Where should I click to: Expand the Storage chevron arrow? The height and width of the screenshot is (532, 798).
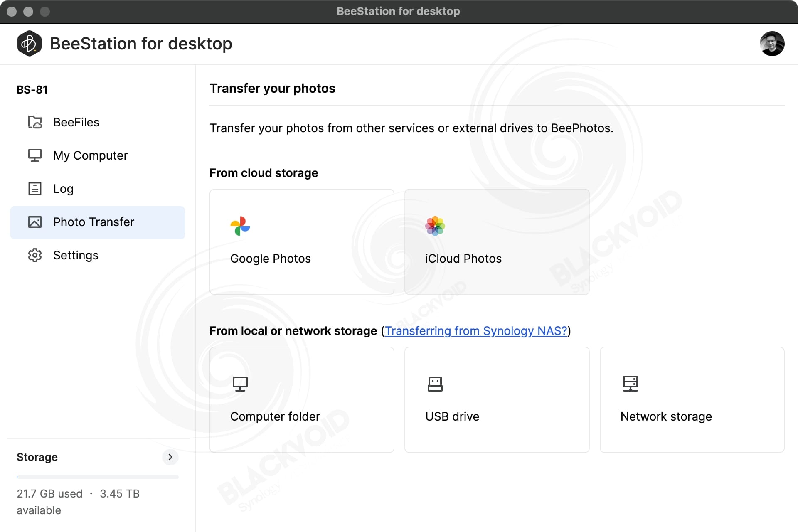[170, 457]
